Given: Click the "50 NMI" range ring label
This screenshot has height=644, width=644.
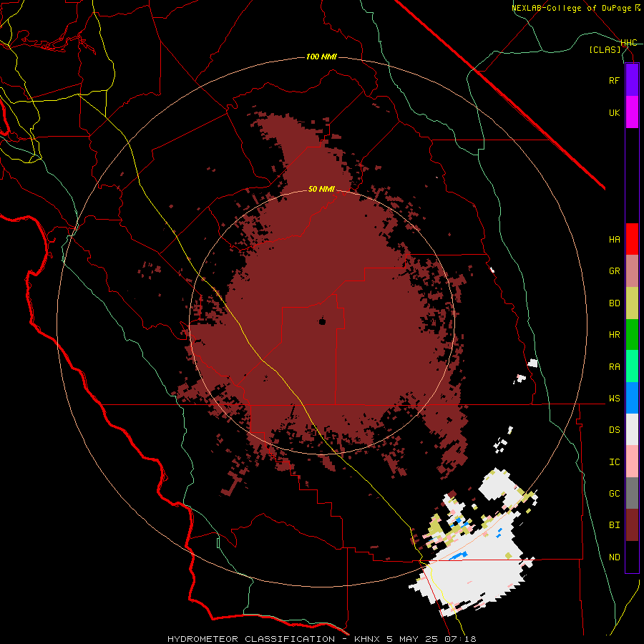Looking at the screenshot, I should (321, 189).
